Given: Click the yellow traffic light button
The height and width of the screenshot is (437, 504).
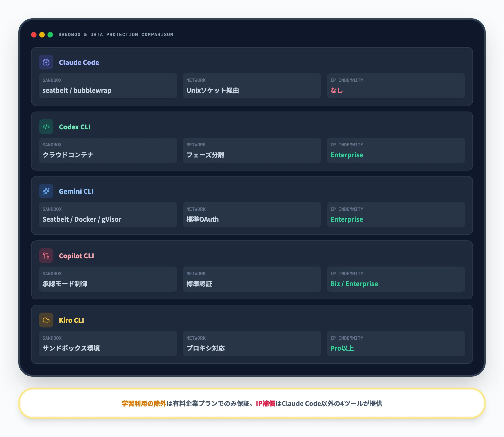Looking at the screenshot, I should (x=42, y=35).
